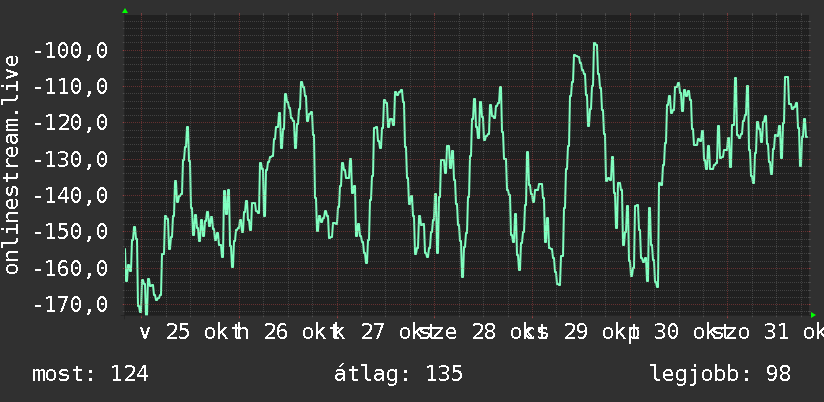Click the -110,0 Y-axis label
Image resolution: width=824 pixels, height=402 pixels.
[x=70, y=87]
